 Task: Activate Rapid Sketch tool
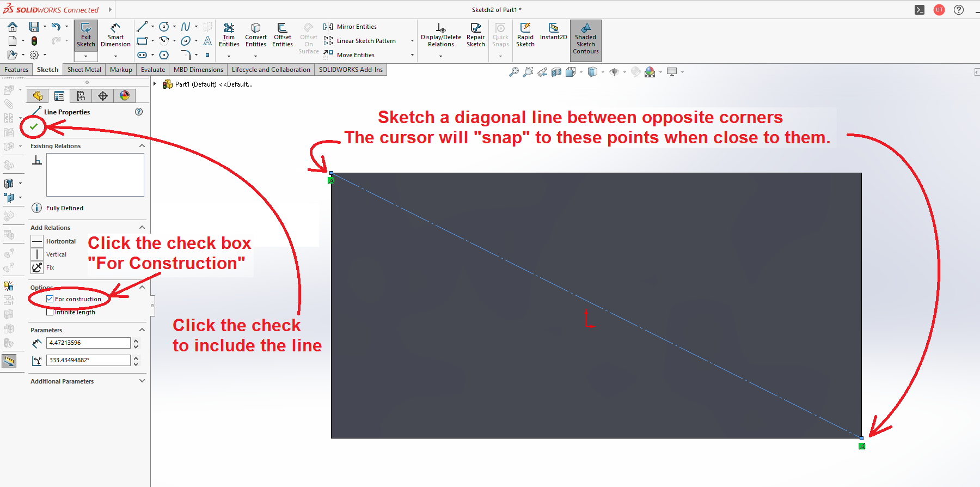(525, 35)
